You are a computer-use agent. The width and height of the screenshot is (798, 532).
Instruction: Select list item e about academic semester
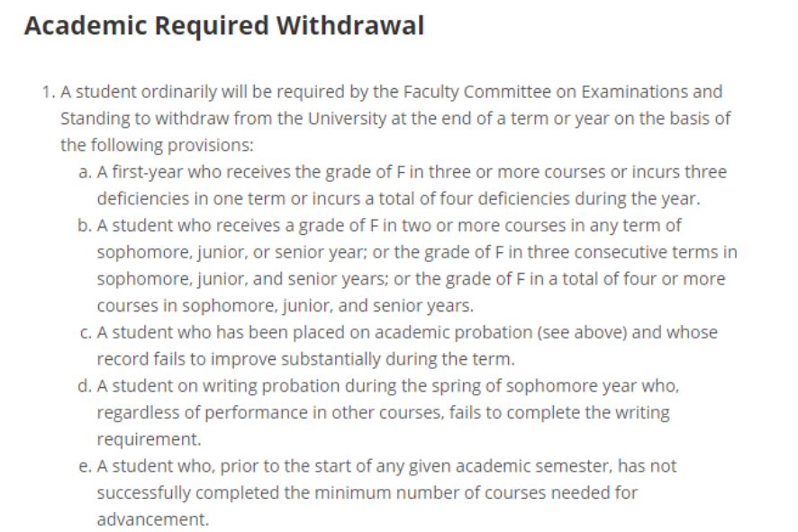pos(387,466)
